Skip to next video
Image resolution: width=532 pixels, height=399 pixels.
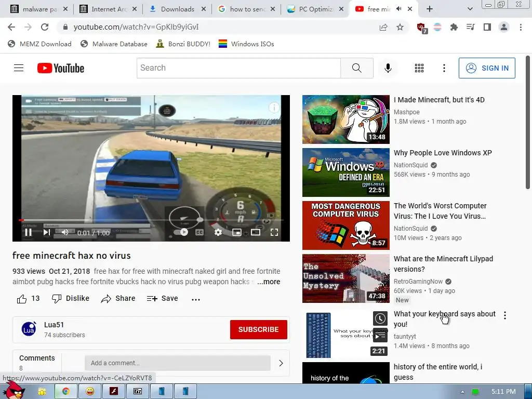46,232
